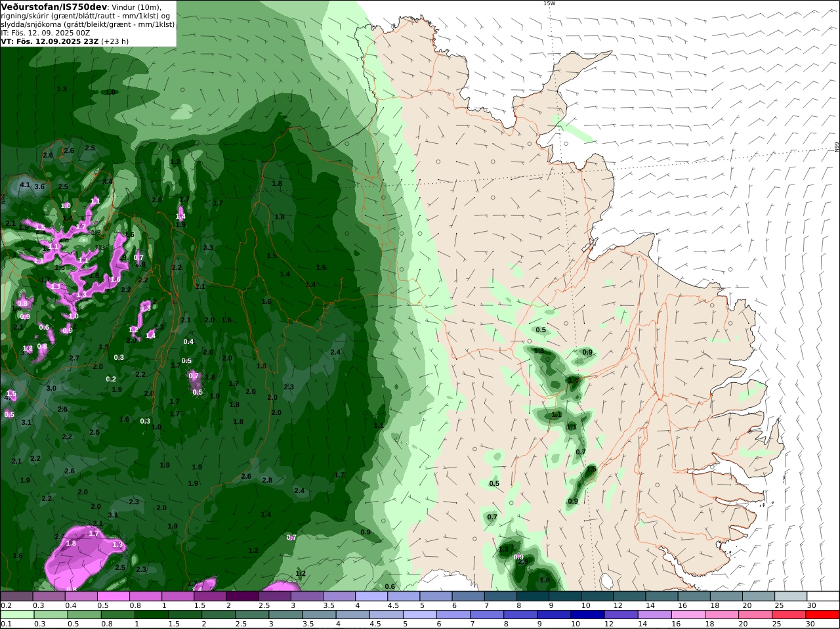Click the '2.9' precipitation value on map

[523, 561]
